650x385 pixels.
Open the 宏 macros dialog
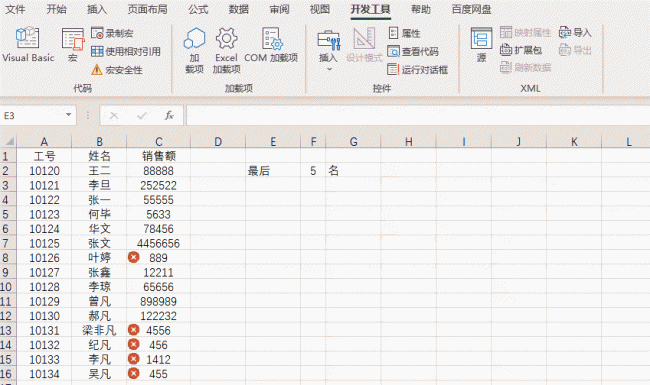click(73, 45)
